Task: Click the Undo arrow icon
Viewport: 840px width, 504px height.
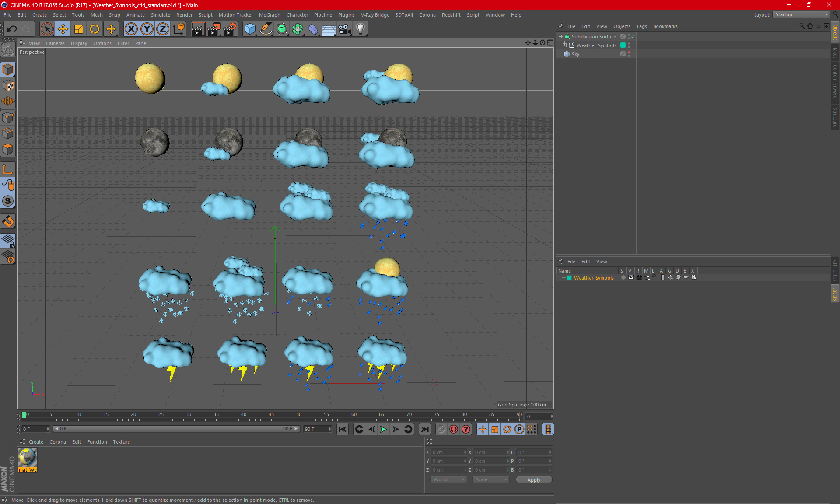Action: pos(12,29)
